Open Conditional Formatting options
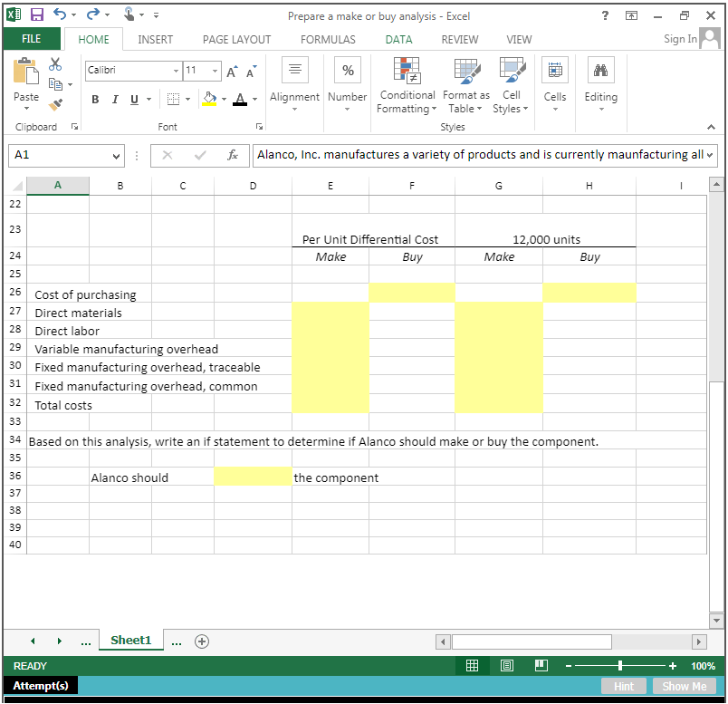 [407, 86]
